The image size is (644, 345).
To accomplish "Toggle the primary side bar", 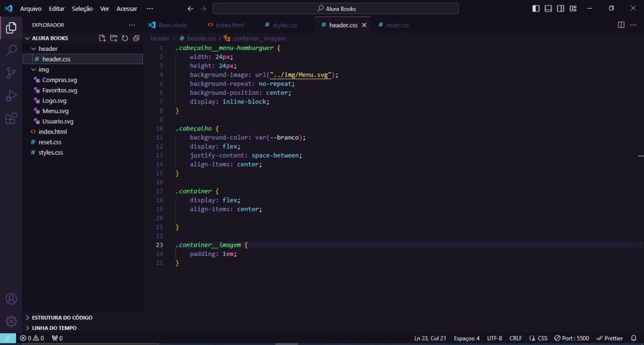I will (536, 9).
